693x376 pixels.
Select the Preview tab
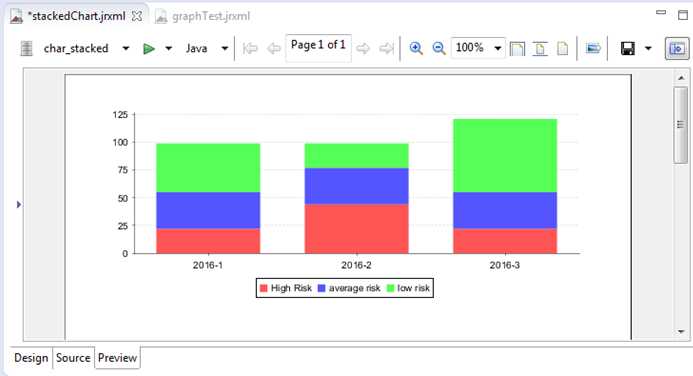tap(117, 357)
